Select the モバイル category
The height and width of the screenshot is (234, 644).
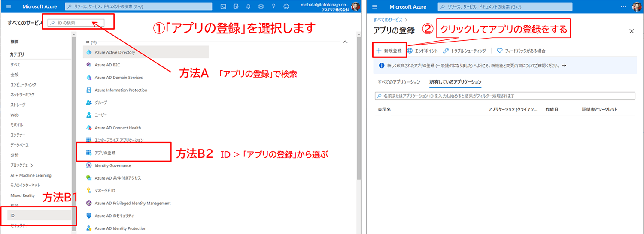pos(17,125)
